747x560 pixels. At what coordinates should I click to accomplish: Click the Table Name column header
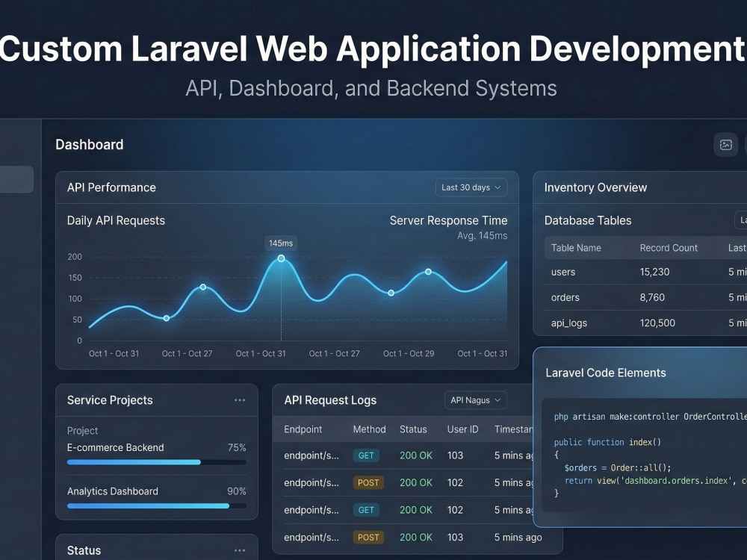[576, 248]
